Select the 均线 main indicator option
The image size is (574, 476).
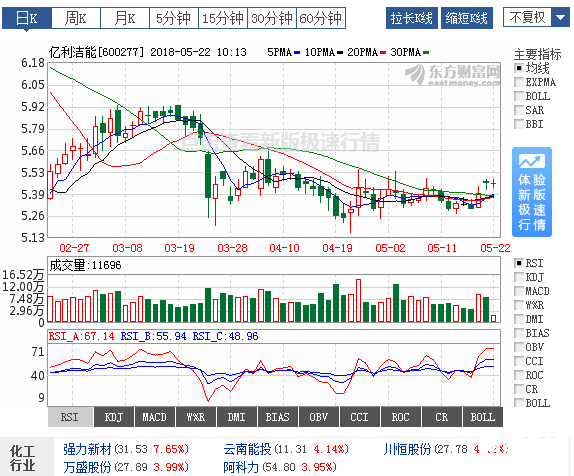pyautogui.click(x=532, y=68)
